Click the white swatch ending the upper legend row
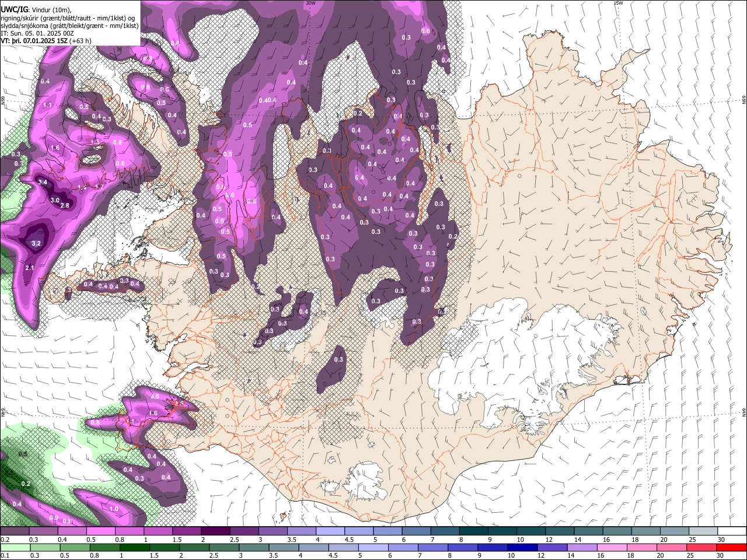 732,531
